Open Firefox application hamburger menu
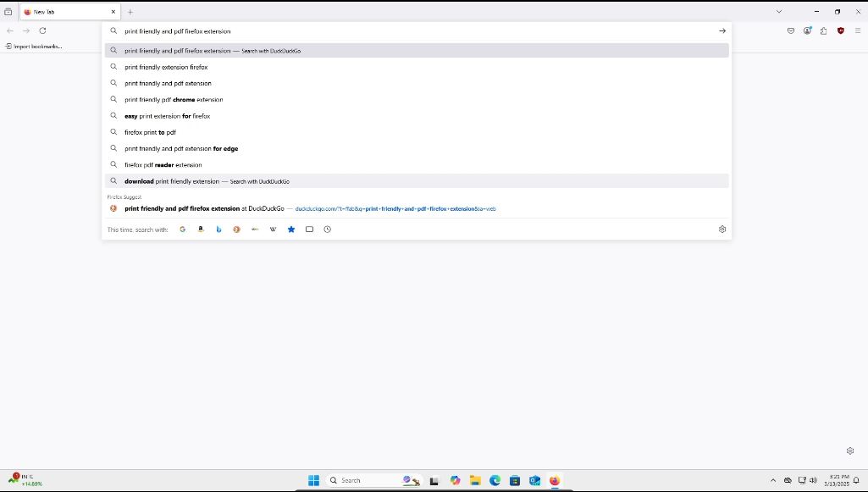Screen dimensions: 868x492 [x=858, y=31]
